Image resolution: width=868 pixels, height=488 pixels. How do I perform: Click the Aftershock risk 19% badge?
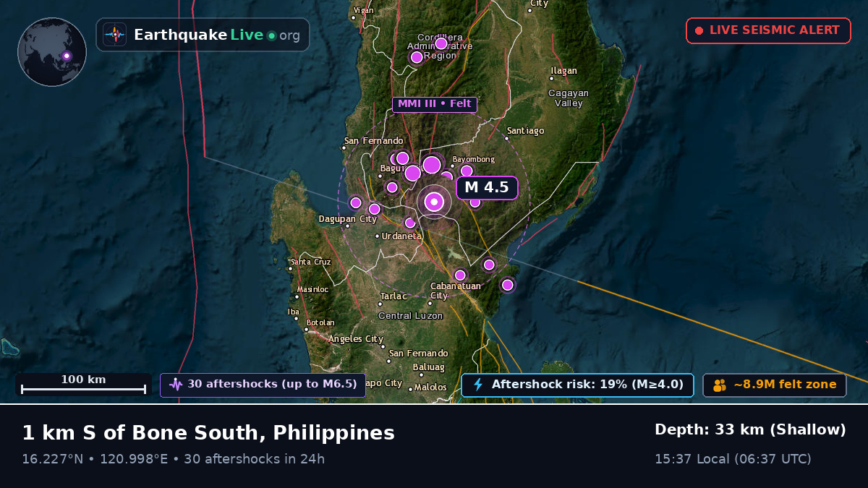pyautogui.click(x=577, y=385)
